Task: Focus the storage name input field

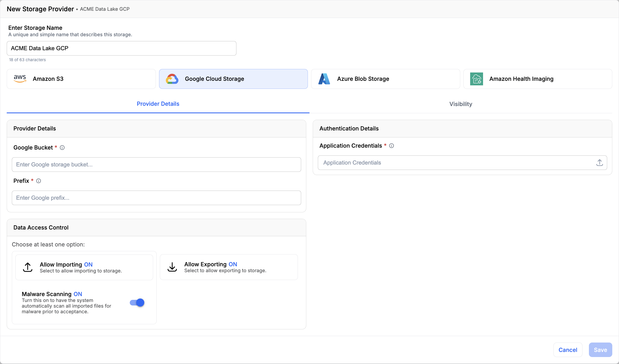Action: [121, 48]
